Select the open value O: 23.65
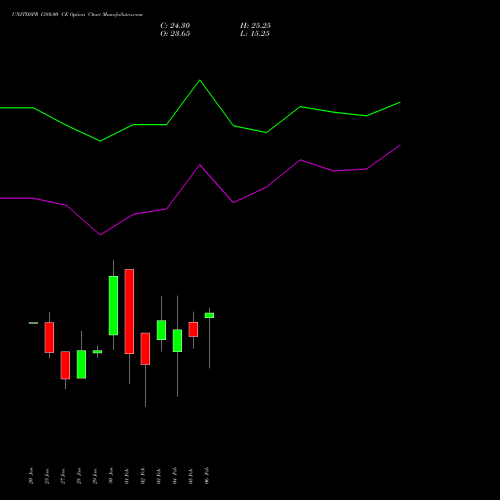 pyautogui.click(x=175, y=34)
